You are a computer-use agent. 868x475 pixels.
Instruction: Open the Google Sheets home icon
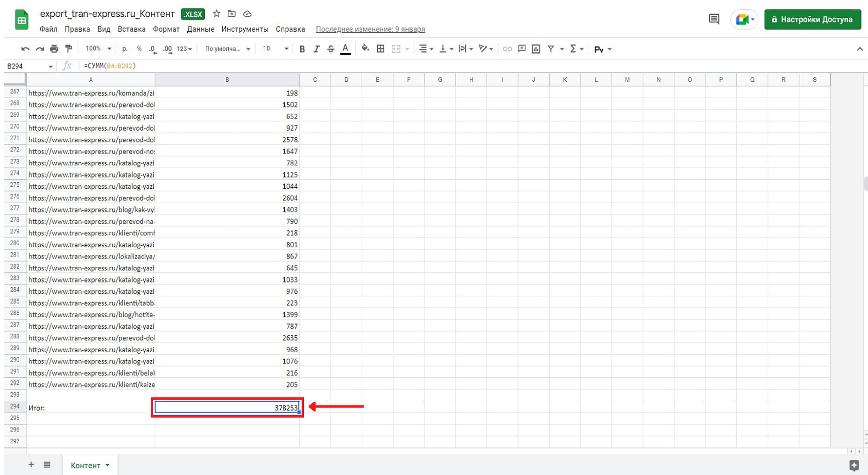(x=21, y=20)
